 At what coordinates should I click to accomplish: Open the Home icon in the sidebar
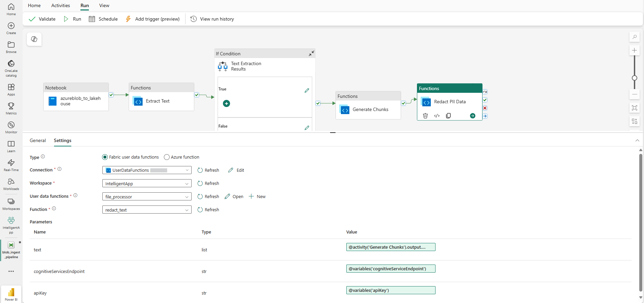(x=11, y=9)
